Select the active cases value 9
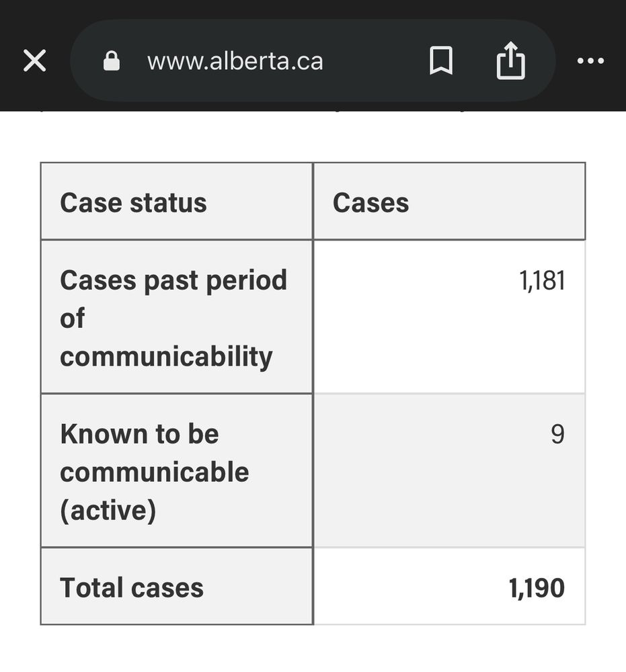 tap(557, 434)
